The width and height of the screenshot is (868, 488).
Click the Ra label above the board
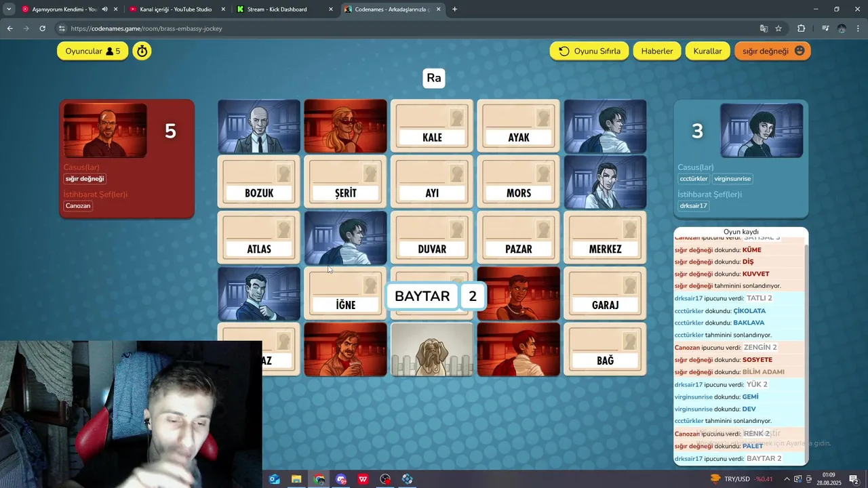click(434, 78)
